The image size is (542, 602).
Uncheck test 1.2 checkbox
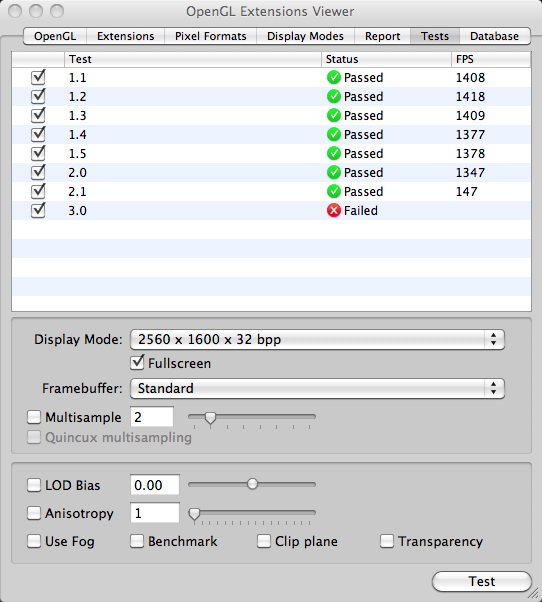(38, 96)
